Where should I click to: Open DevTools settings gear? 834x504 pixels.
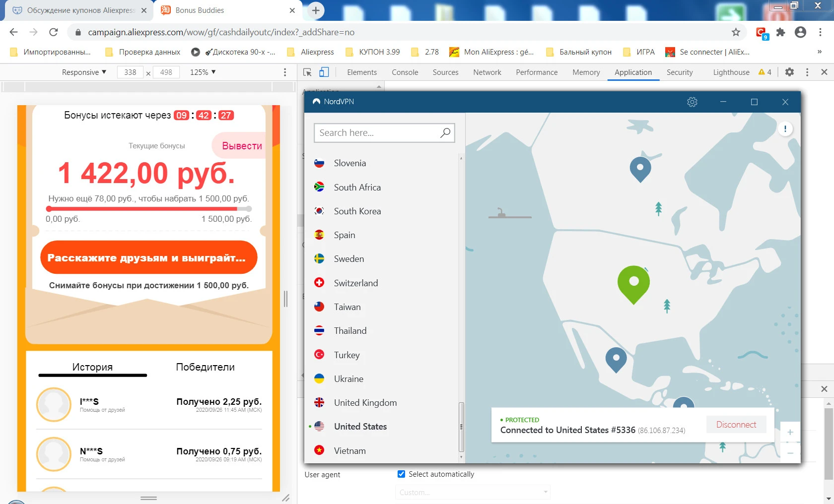coord(789,72)
